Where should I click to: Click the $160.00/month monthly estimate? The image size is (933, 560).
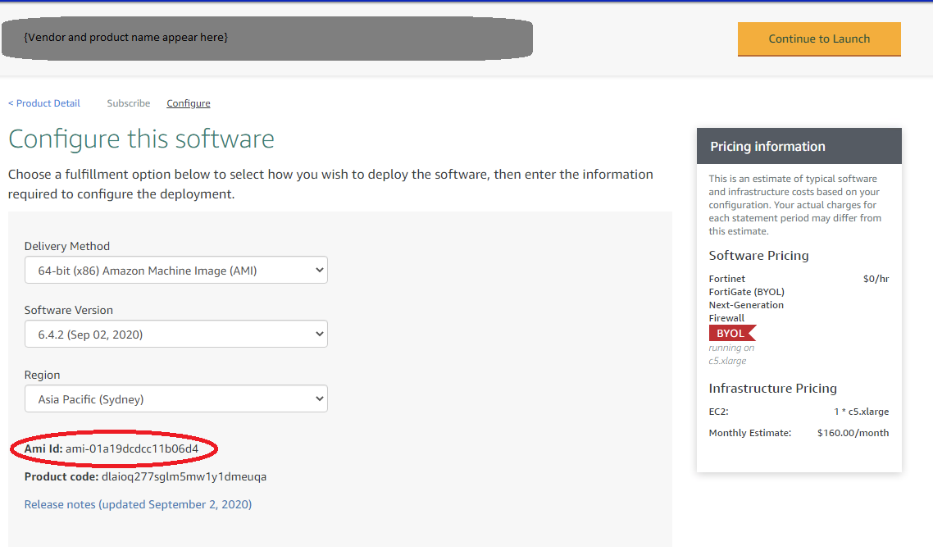coord(853,433)
